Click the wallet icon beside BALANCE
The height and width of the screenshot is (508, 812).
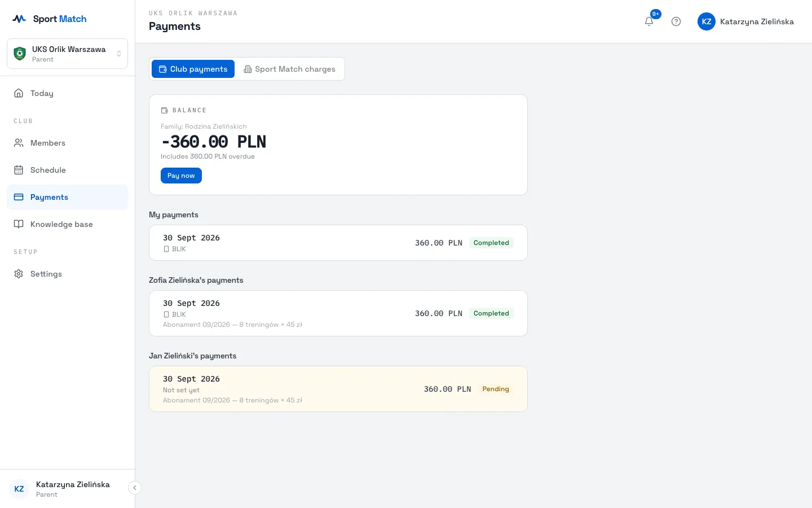pyautogui.click(x=165, y=111)
